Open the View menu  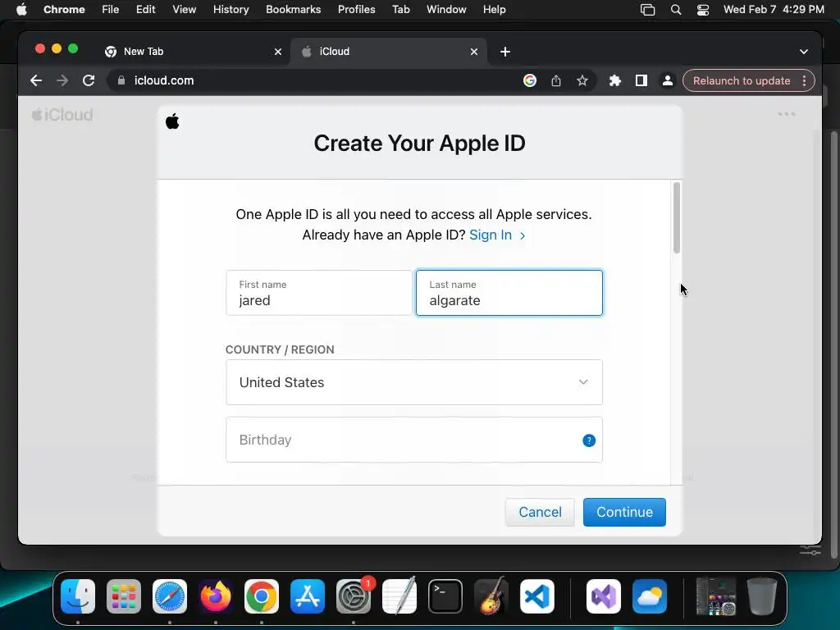click(185, 10)
